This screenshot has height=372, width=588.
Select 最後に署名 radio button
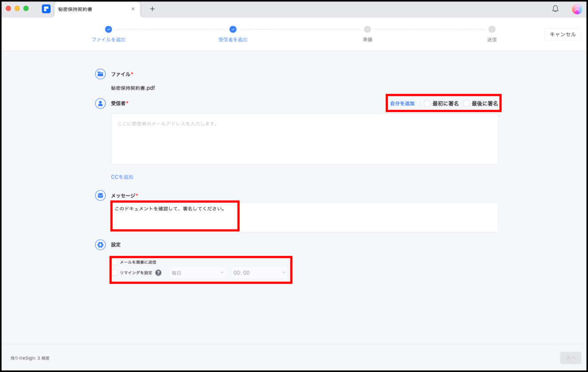[466, 103]
